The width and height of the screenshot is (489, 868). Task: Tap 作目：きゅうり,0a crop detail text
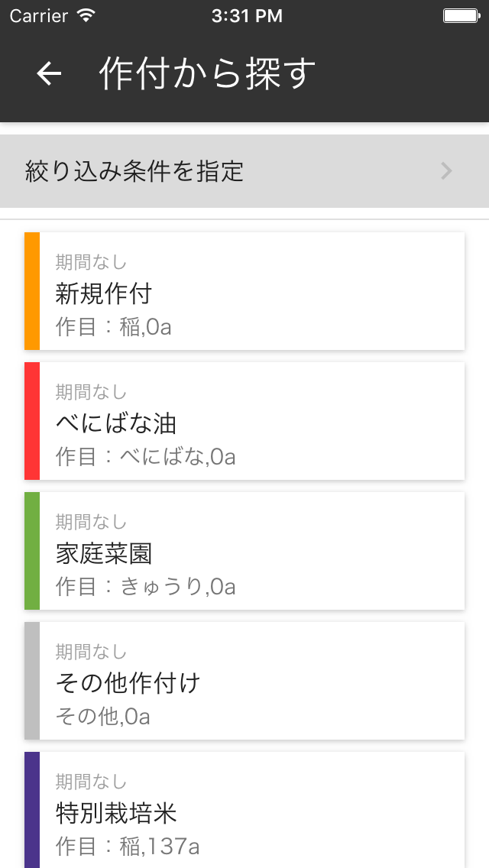coord(145,587)
